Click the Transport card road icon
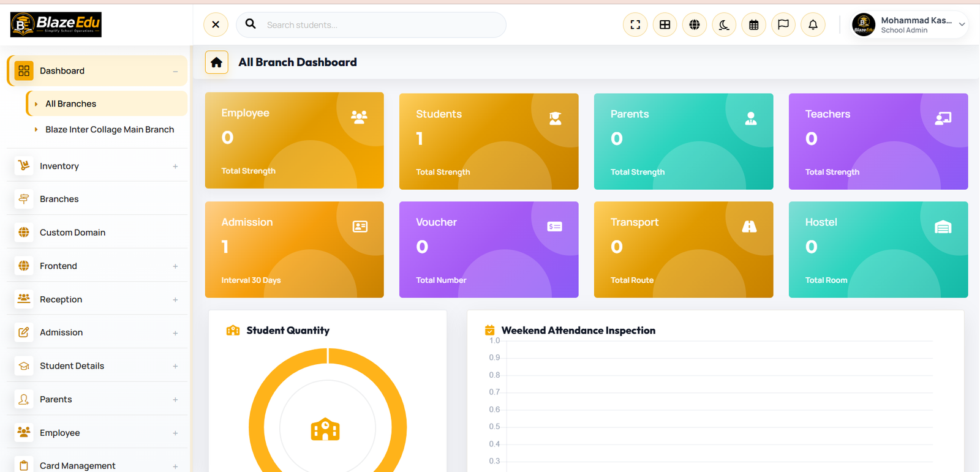This screenshot has width=980, height=472. tap(749, 227)
